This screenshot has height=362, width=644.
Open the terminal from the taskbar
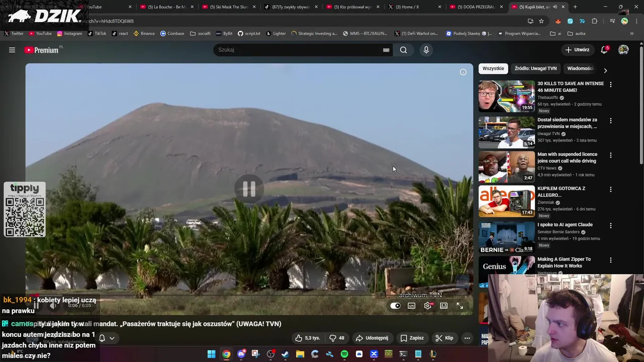(x=403, y=354)
